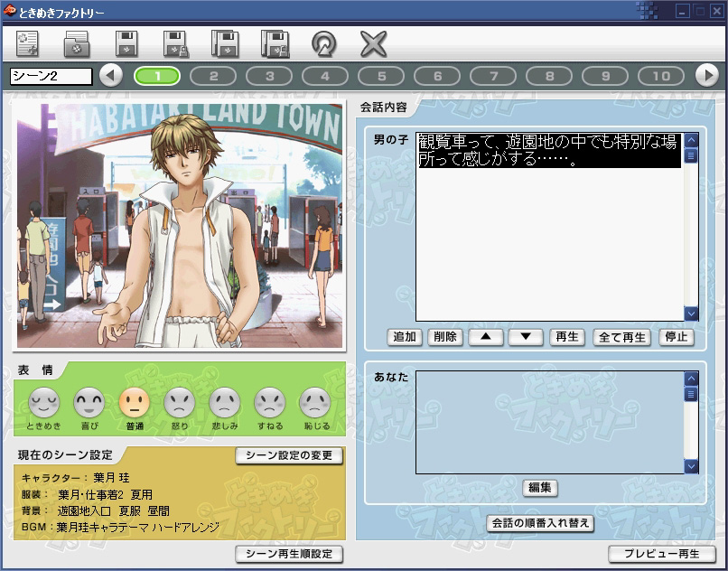
Task: Click up arrow of 男の子 dialogue scrollbar
Action: (691, 139)
